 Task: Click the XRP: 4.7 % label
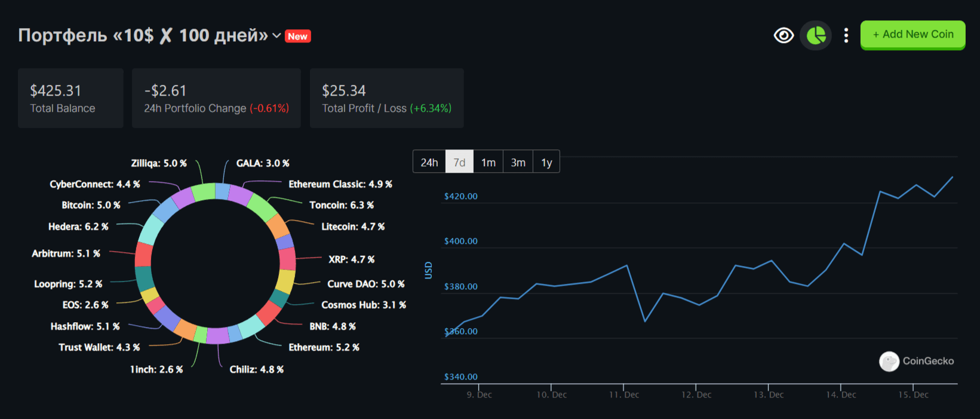(x=352, y=259)
